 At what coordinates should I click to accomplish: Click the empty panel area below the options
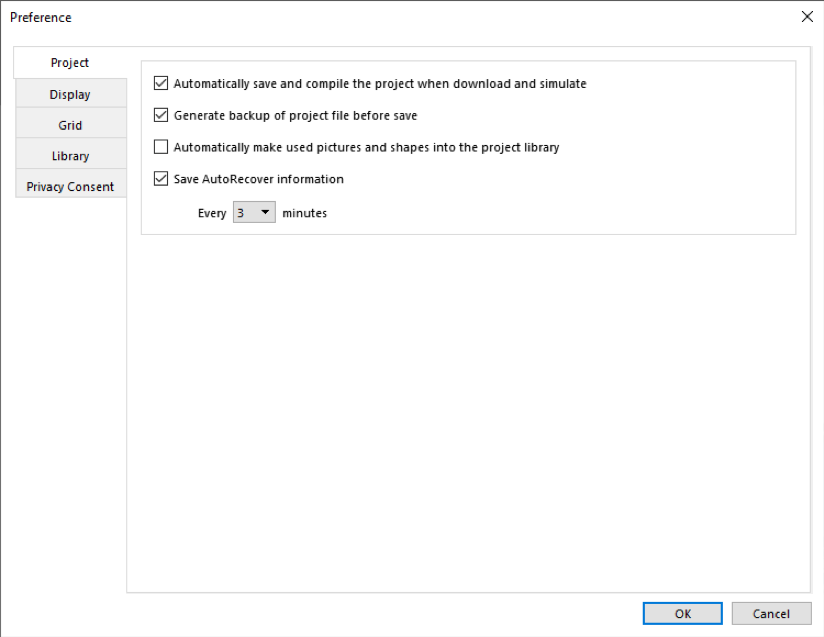[x=468, y=410]
